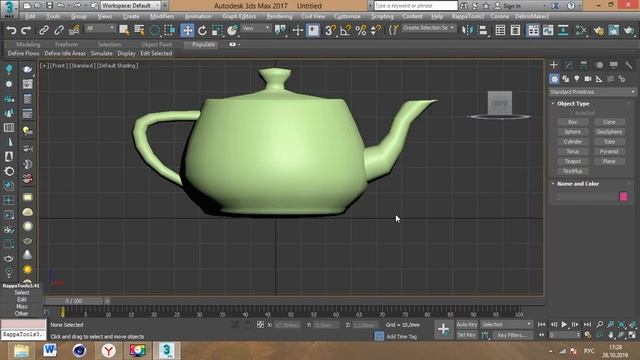Collapse the Object Type rollout
640x360 pixels.
573,104
